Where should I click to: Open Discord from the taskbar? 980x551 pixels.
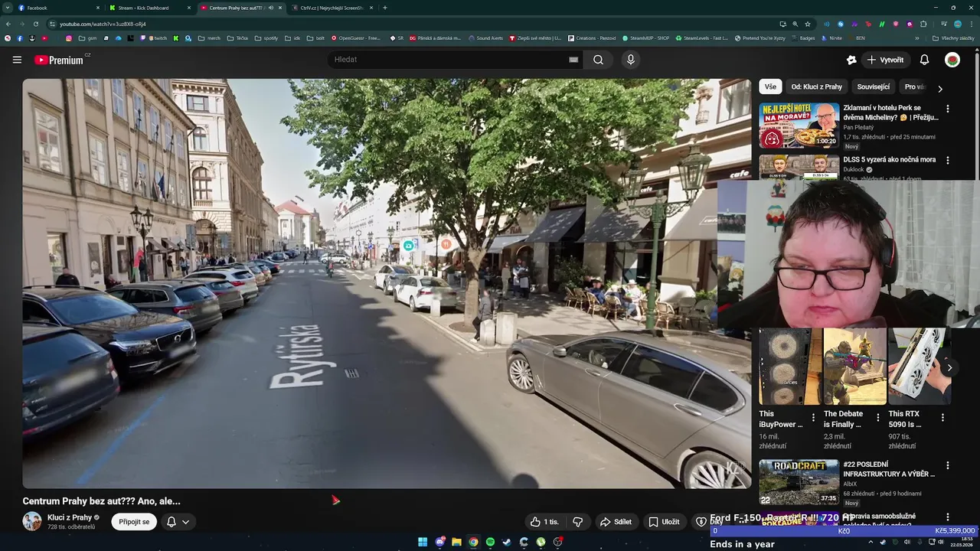pyautogui.click(x=439, y=542)
